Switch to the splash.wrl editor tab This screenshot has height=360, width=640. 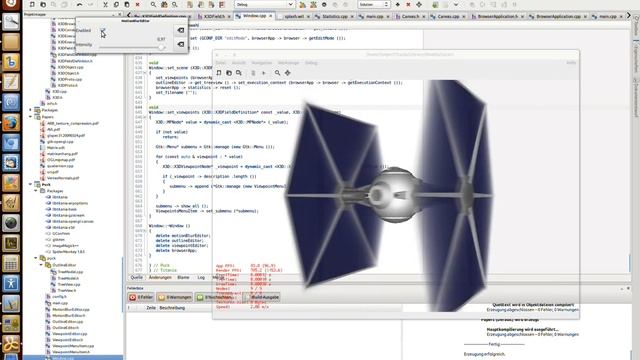click(x=294, y=16)
